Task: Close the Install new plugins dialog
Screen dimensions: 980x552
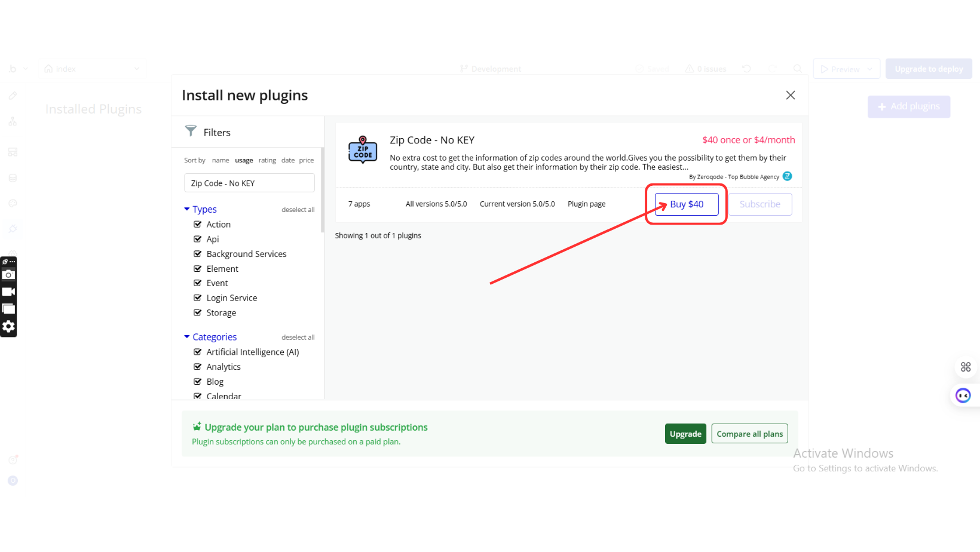Action: [x=791, y=95]
